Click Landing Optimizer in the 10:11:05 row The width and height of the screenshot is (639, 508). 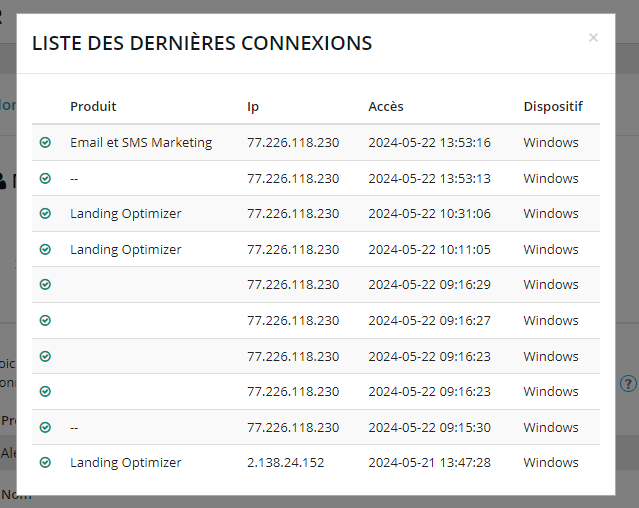pyautogui.click(x=126, y=249)
